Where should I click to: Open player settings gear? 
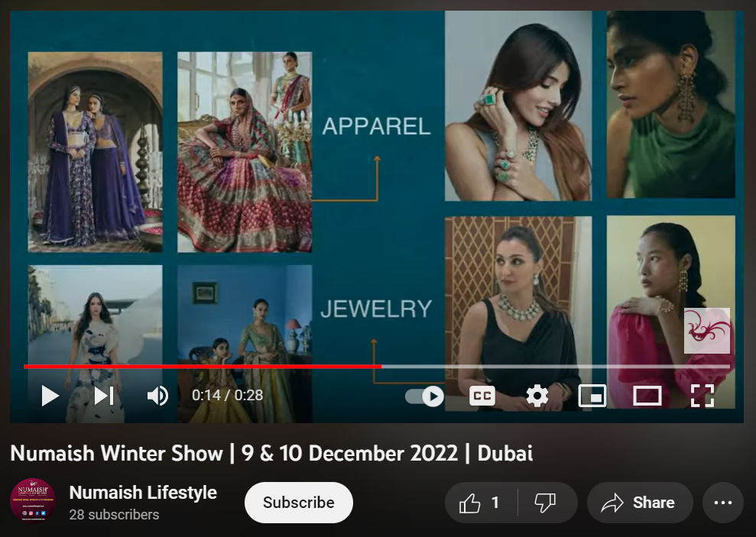coord(537,396)
